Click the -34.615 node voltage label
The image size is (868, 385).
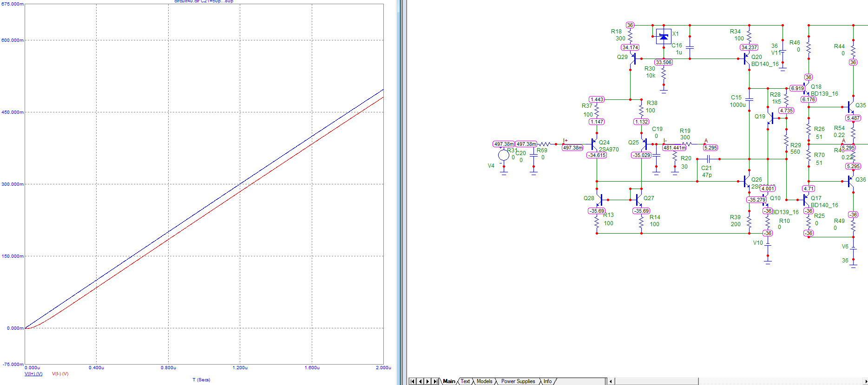tap(597, 155)
